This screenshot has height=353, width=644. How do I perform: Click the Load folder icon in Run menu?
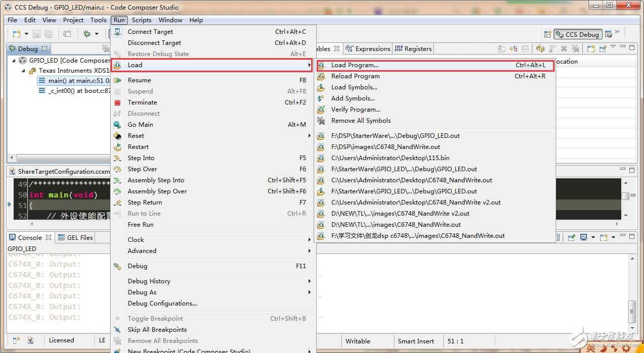tap(118, 65)
